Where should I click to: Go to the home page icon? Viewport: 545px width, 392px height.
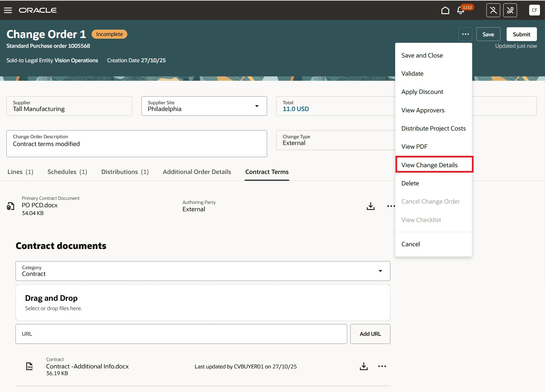point(445,10)
